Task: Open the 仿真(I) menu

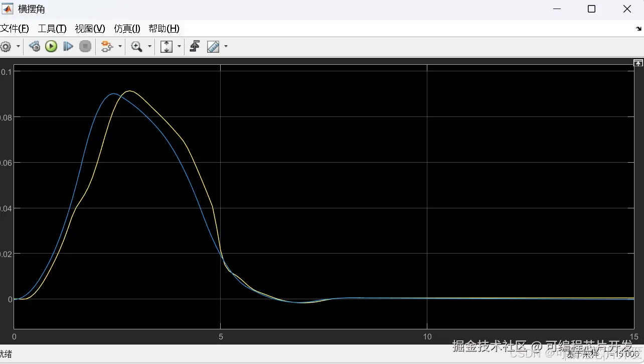Action: [127, 29]
